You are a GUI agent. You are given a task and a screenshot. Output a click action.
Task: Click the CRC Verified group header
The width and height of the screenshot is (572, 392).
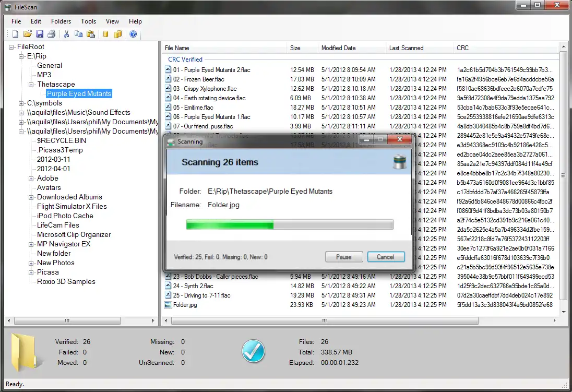[x=185, y=59]
